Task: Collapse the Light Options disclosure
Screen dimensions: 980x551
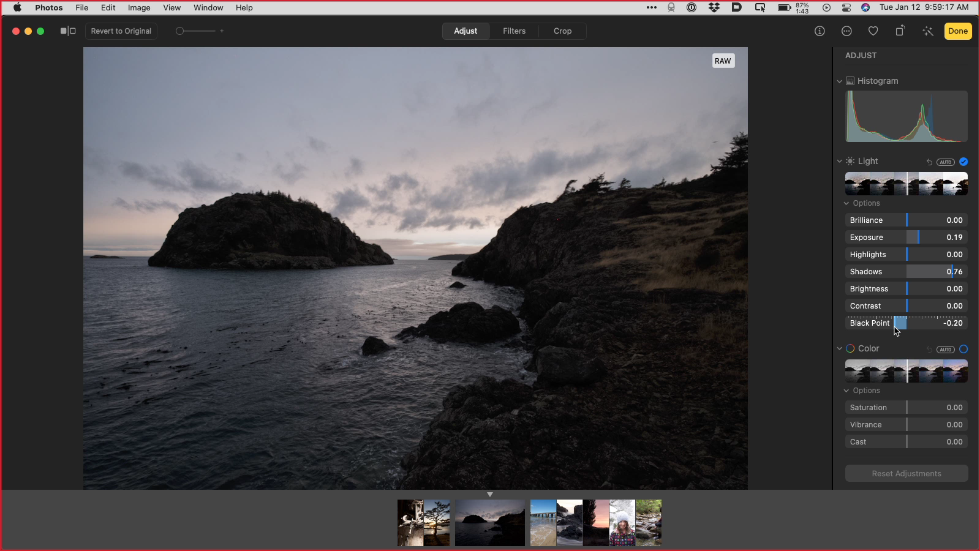Action: pyautogui.click(x=846, y=203)
